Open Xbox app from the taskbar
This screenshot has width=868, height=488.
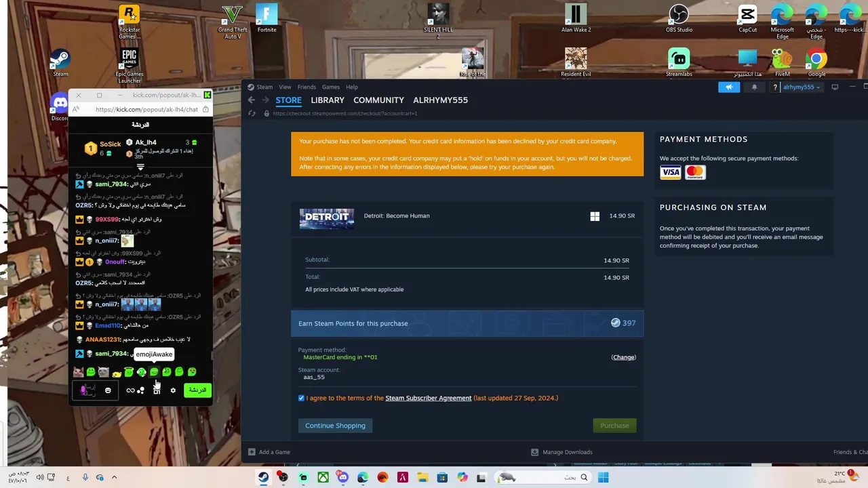click(323, 477)
